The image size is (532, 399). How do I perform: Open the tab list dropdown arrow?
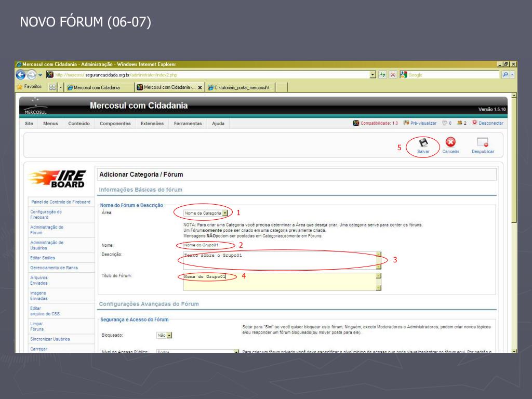pyautogui.click(x=61, y=87)
